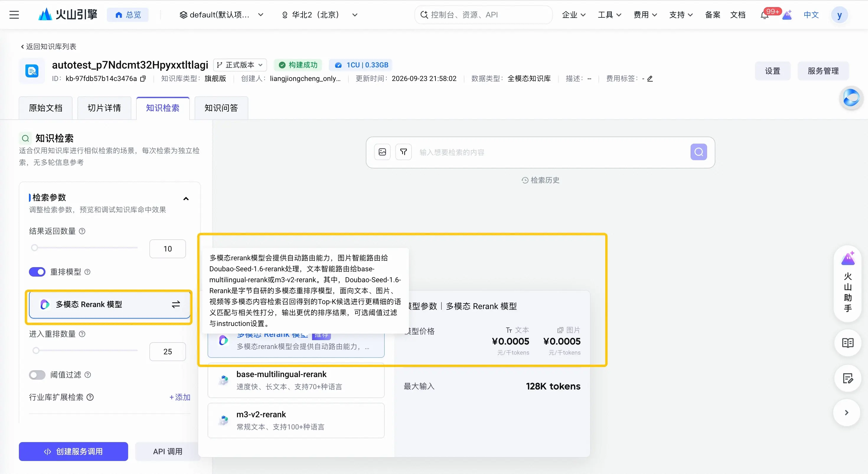The image size is (868, 474).
Task: Expand the right sidebar arrow button
Action: pyautogui.click(x=846, y=413)
